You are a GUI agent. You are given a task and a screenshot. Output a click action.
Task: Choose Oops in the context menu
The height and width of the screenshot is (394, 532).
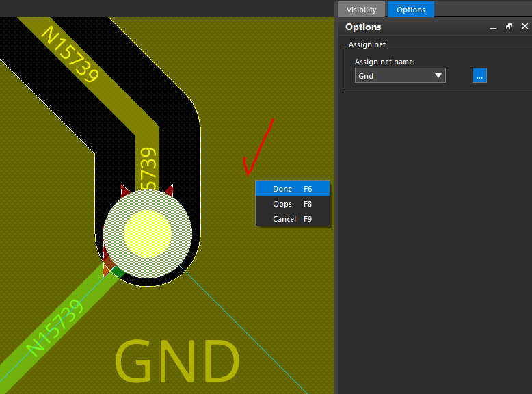(293, 204)
